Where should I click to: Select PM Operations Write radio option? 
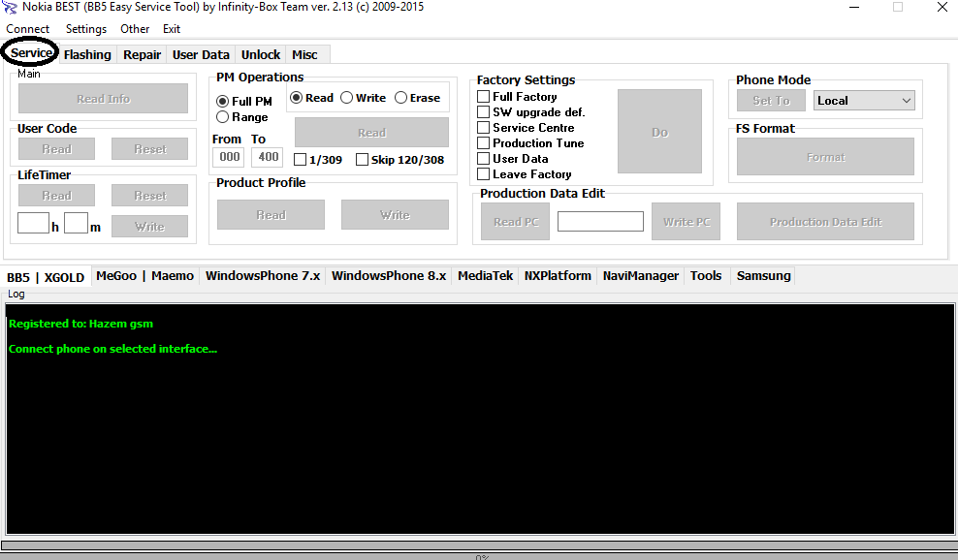click(x=363, y=98)
